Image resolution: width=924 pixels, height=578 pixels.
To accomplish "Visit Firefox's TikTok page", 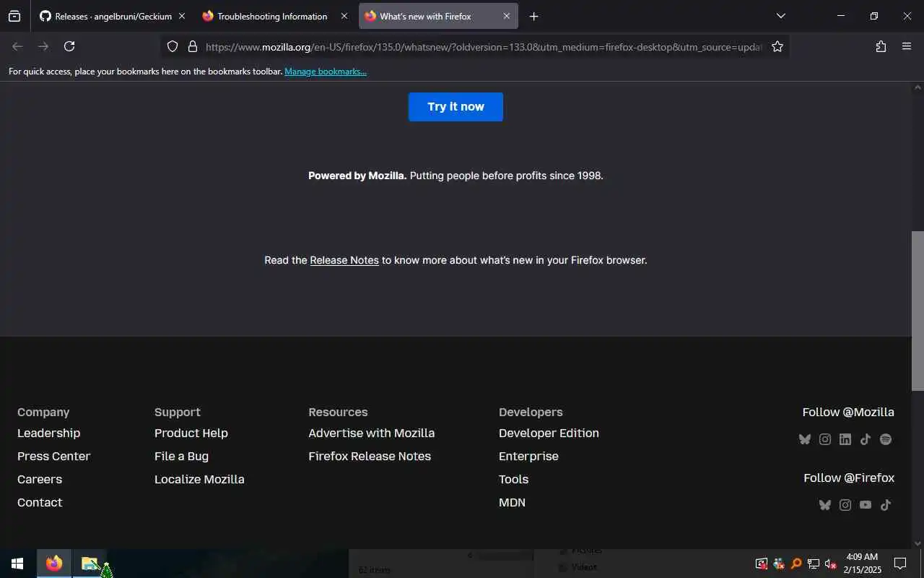I will [886, 505].
